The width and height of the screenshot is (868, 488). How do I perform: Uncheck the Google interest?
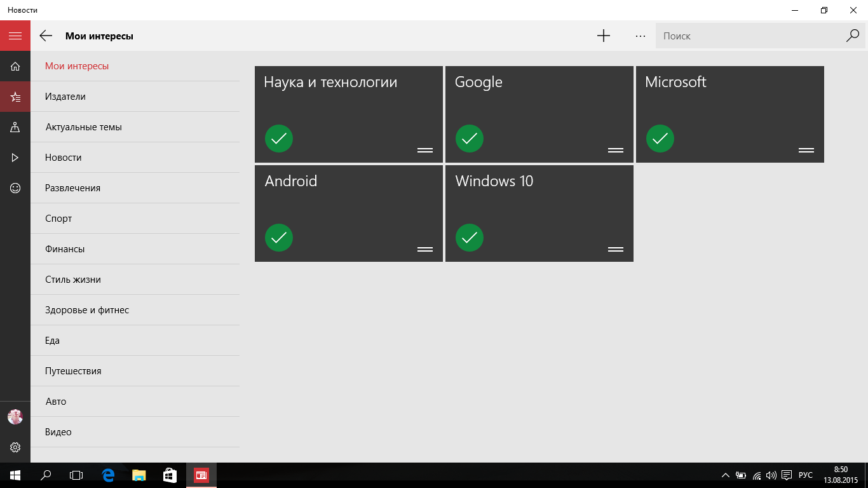click(x=470, y=139)
